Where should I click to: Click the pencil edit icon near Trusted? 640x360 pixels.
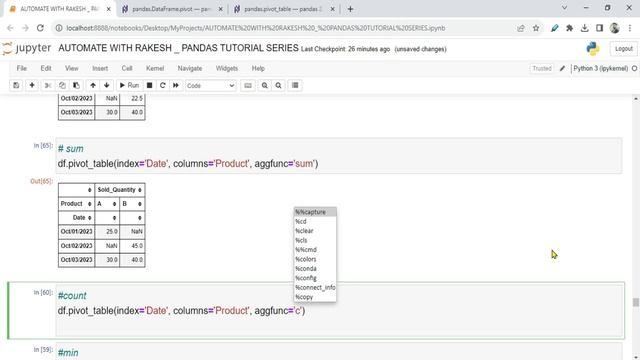[x=562, y=69]
